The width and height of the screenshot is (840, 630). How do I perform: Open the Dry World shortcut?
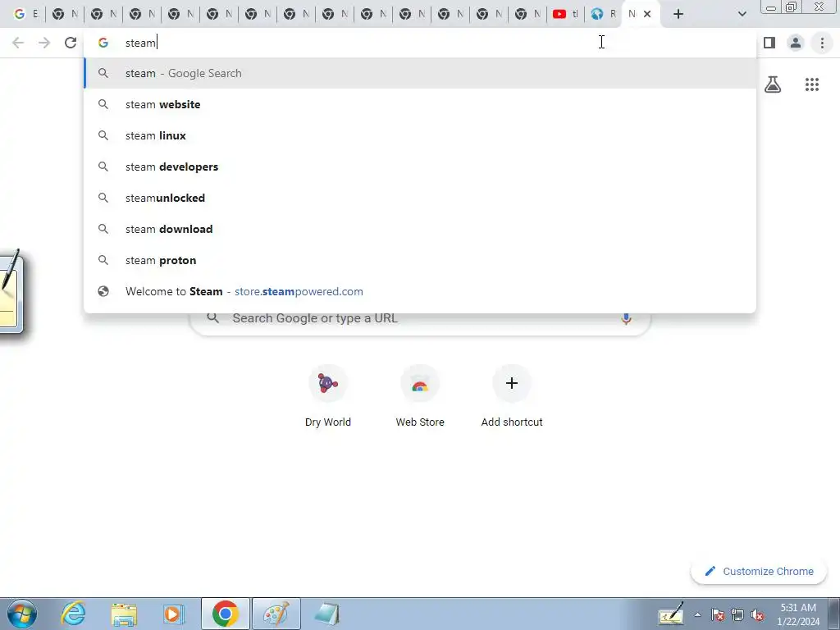328,396
